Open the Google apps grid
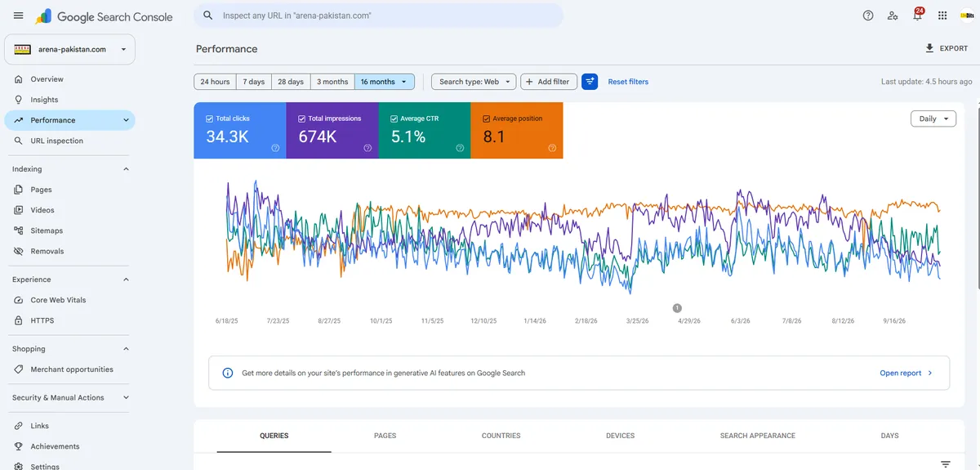980x470 pixels. pos(942,16)
